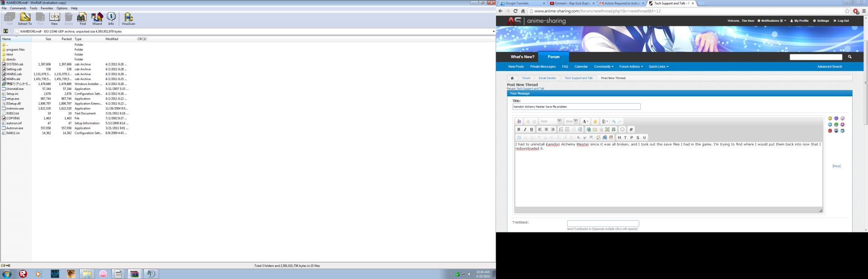Open the WinRAR Wizard

pyautogui.click(x=97, y=19)
